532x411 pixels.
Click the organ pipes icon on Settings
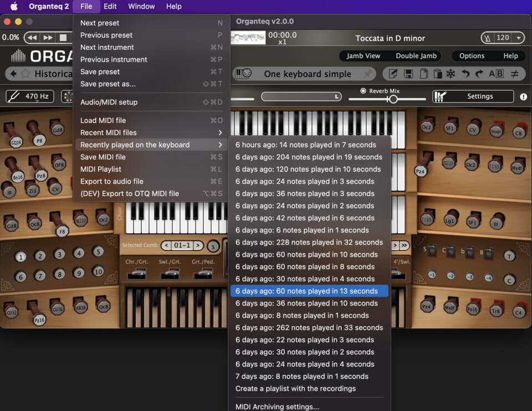pos(440,96)
